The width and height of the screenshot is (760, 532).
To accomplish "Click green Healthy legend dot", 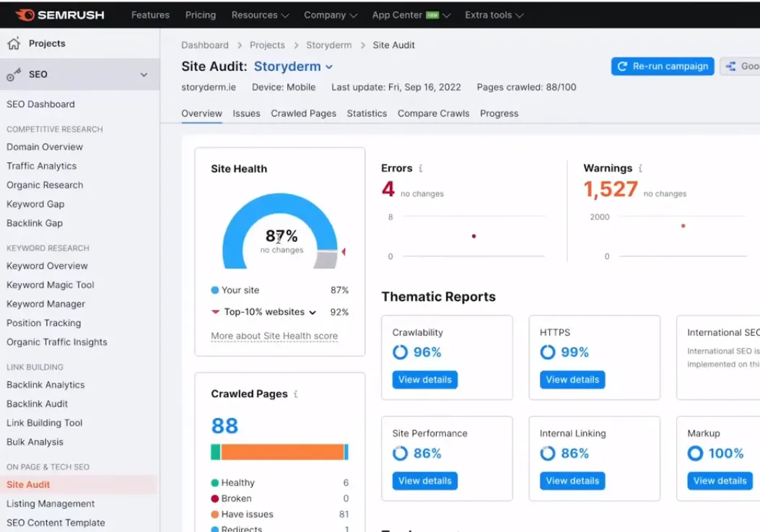I will tap(214, 482).
